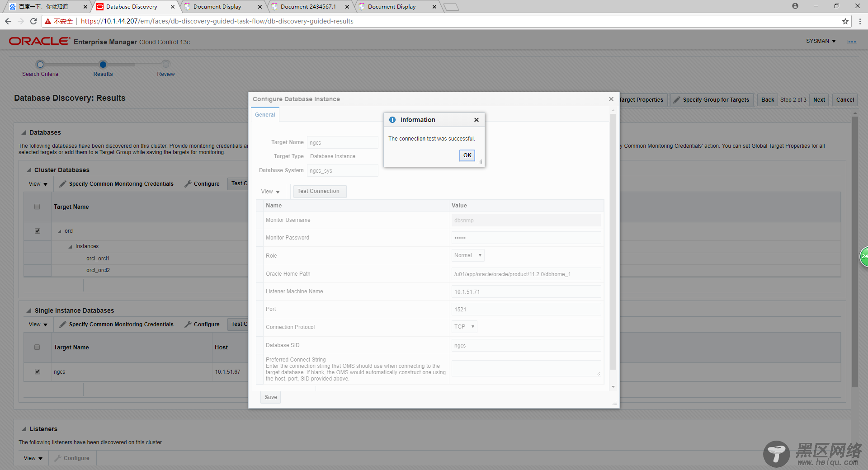Open View menu in Cluster Databases toolbar
The width and height of the screenshot is (868, 470).
[x=38, y=184]
